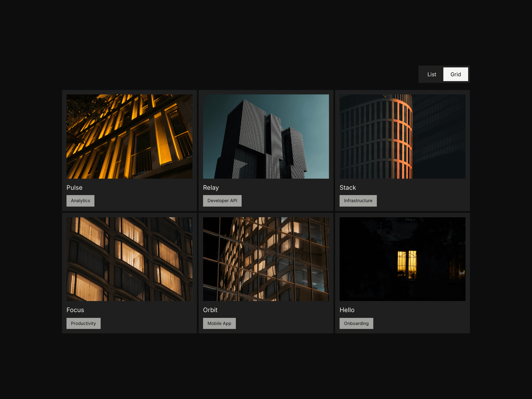Choose the Mobile App tag
Viewport: 532px width, 399px height.
219,324
